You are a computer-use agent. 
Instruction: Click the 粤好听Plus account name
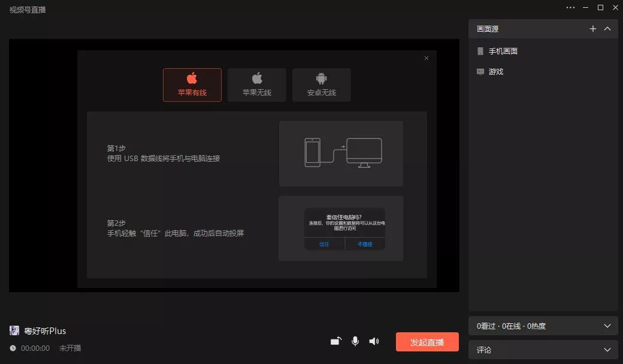click(45, 330)
